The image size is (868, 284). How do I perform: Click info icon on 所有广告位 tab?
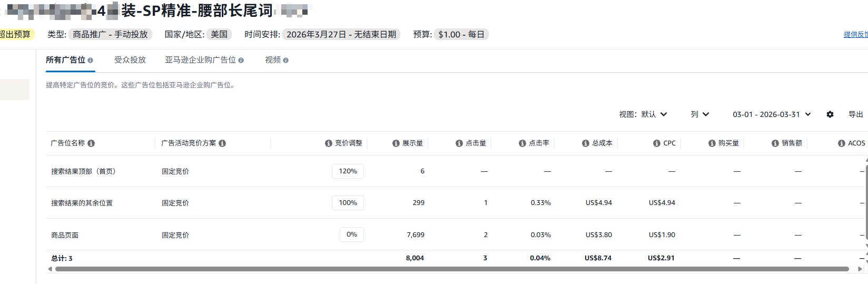[x=90, y=61]
